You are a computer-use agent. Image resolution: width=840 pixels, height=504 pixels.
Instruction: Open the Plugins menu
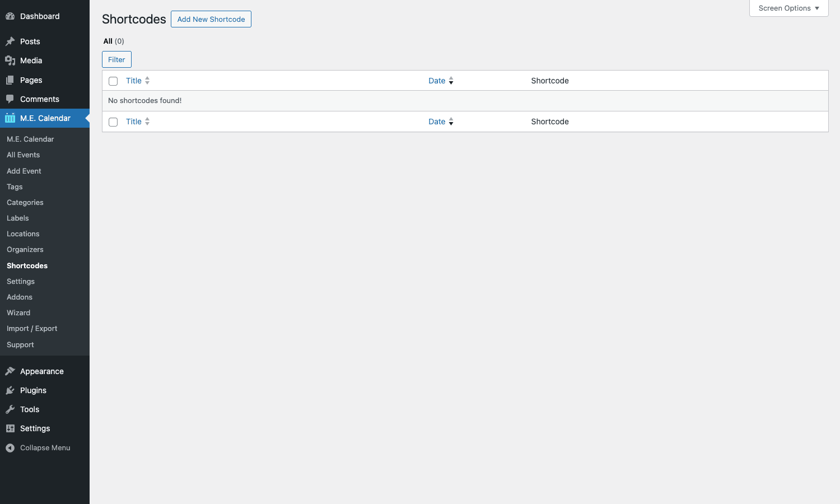coord(45,390)
